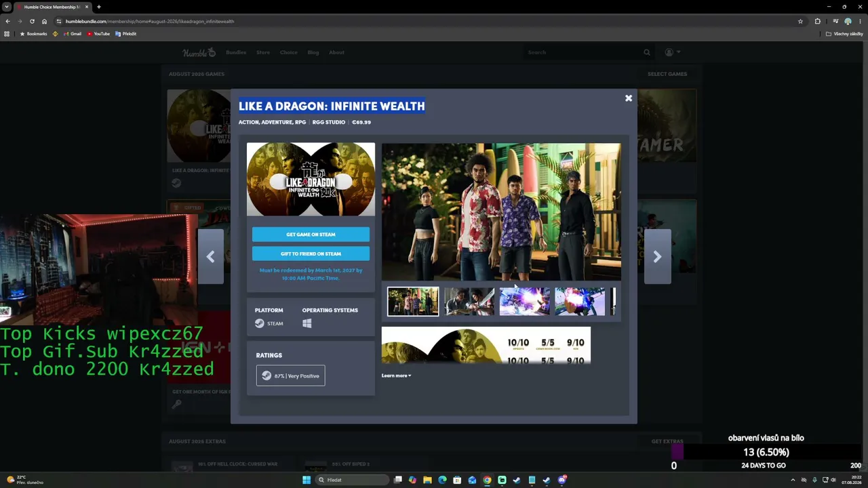Open the weather widget on the taskbar
This screenshot has height=488, width=868.
25,480
